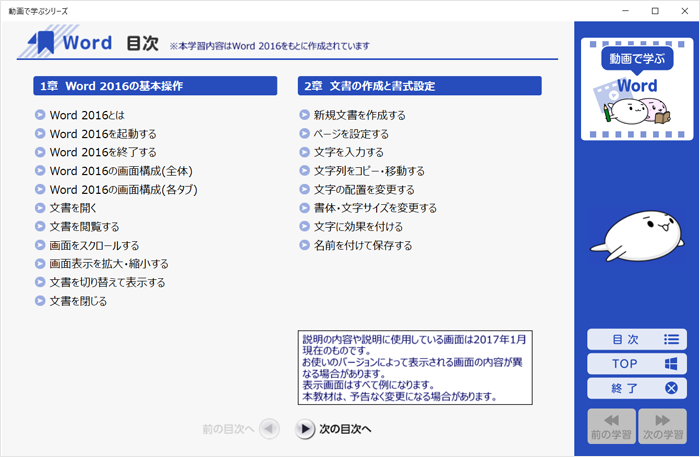Click play icon beside Word 2016の画面構成(全体)

(40, 170)
